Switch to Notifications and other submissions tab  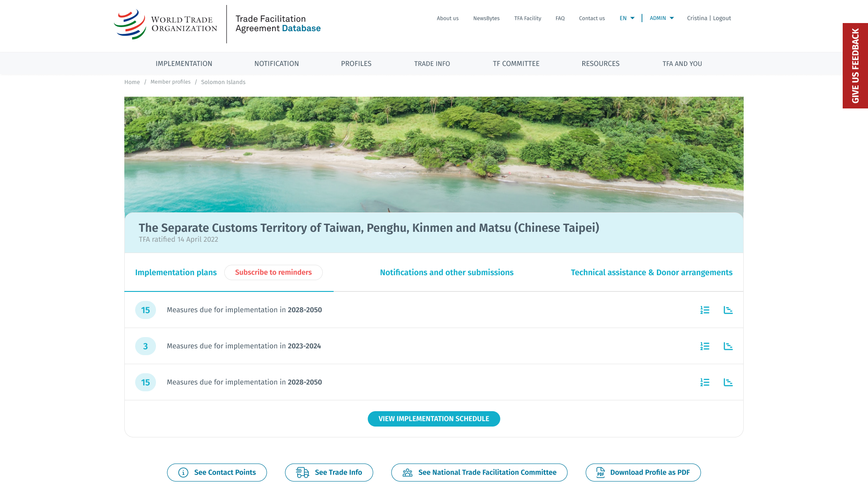[447, 272]
